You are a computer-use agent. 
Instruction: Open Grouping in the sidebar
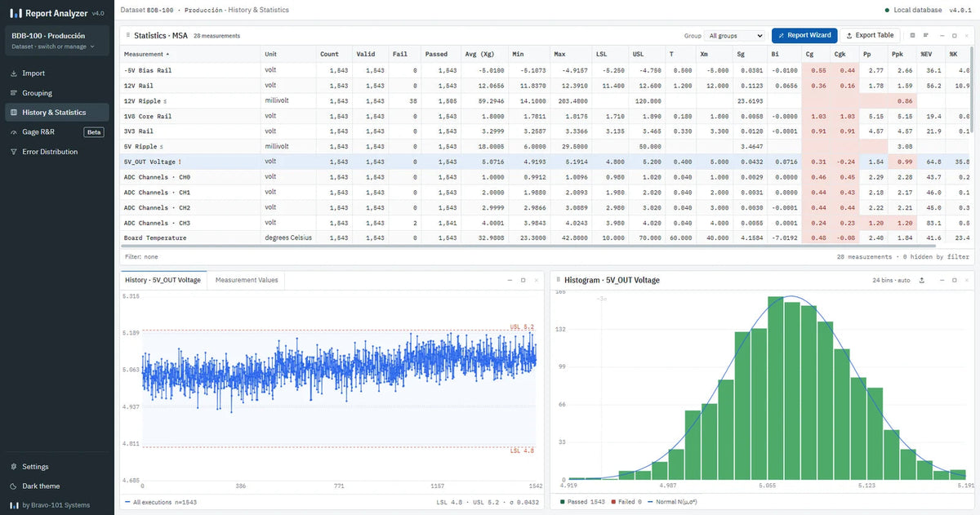click(x=56, y=93)
